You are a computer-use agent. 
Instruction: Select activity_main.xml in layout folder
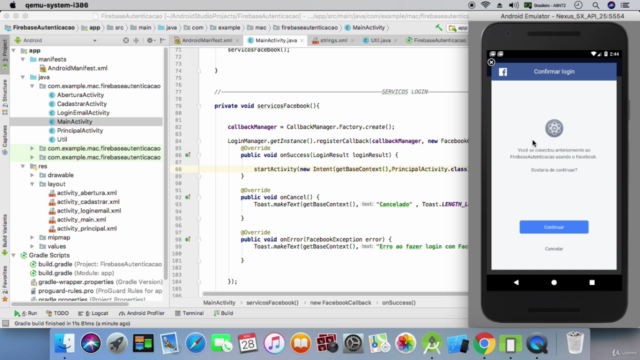pyautogui.click(x=81, y=220)
